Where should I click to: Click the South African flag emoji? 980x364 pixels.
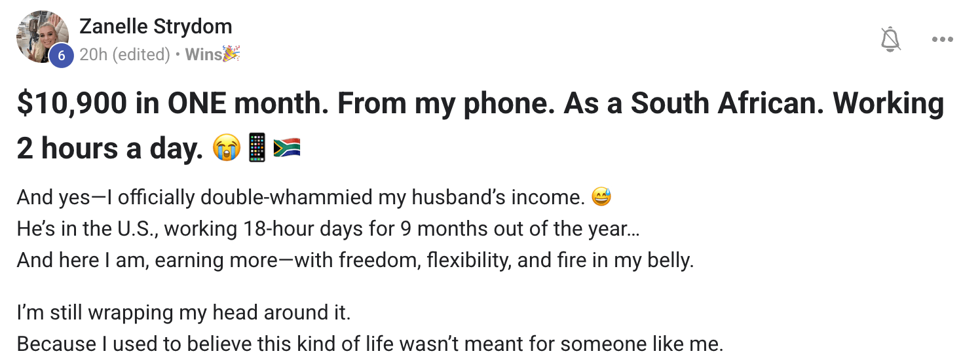tap(286, 149)
